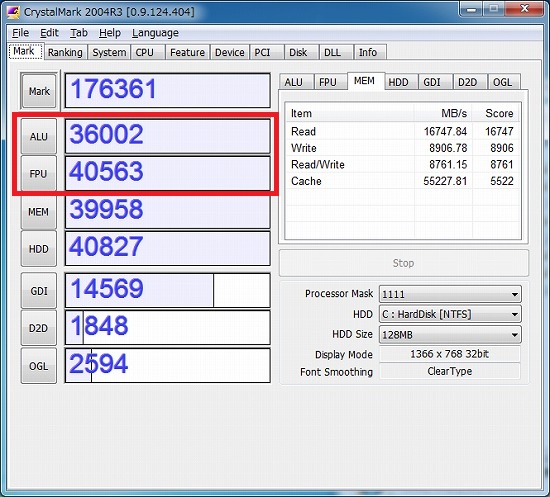This screenshot has height=497, width=550.
Task: Select the Cache row in results list
Action: pos(402,181)
